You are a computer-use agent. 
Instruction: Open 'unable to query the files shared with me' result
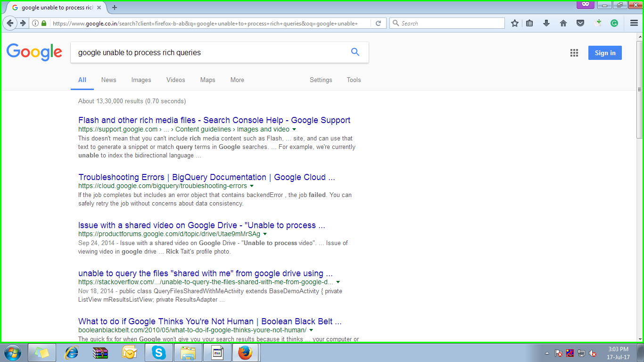click(x=206, y=273)
